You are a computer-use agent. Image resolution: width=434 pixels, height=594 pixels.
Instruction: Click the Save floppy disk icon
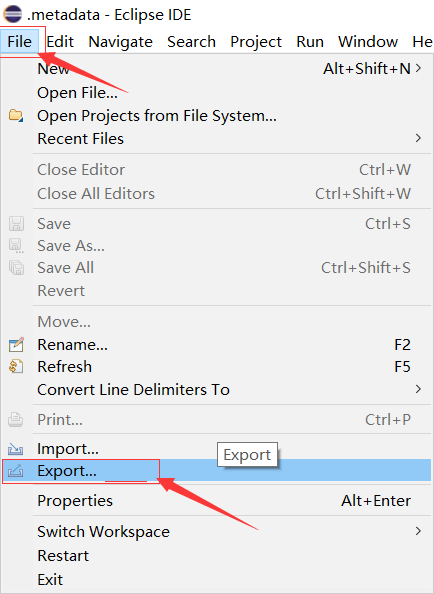[x=16, y=224]
